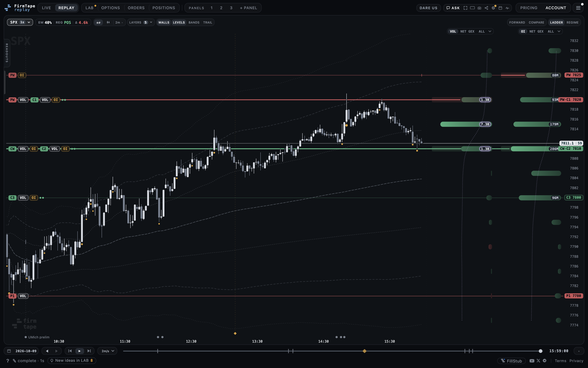Skip to end of replay session
Screen dimensions: 588x368
coord(89,351)
